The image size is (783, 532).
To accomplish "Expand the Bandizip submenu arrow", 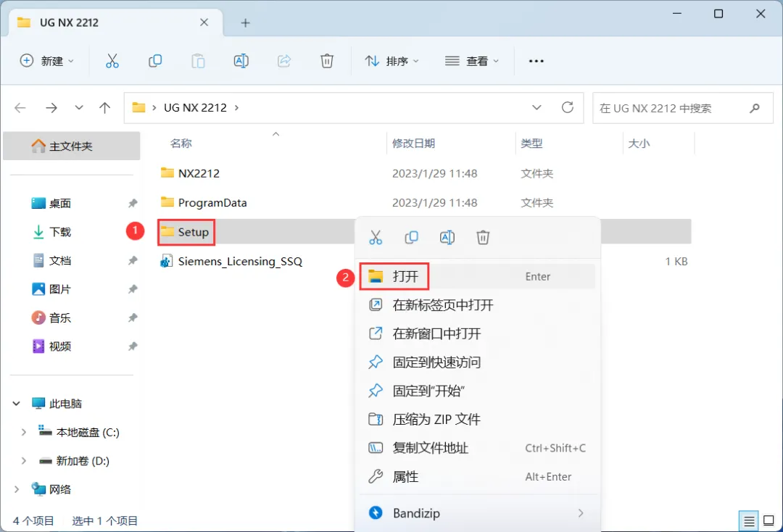I will tap(581, 513).
